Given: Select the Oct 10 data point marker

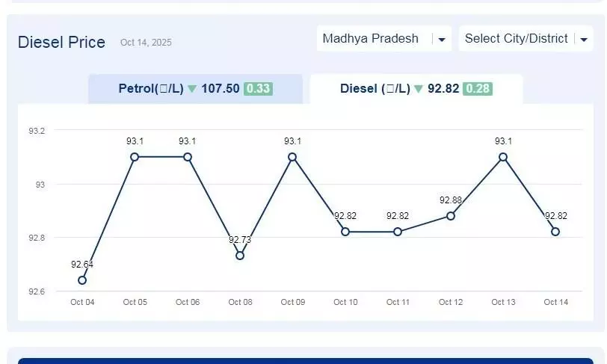Looking at the screenshot, I should pos(345,232).
